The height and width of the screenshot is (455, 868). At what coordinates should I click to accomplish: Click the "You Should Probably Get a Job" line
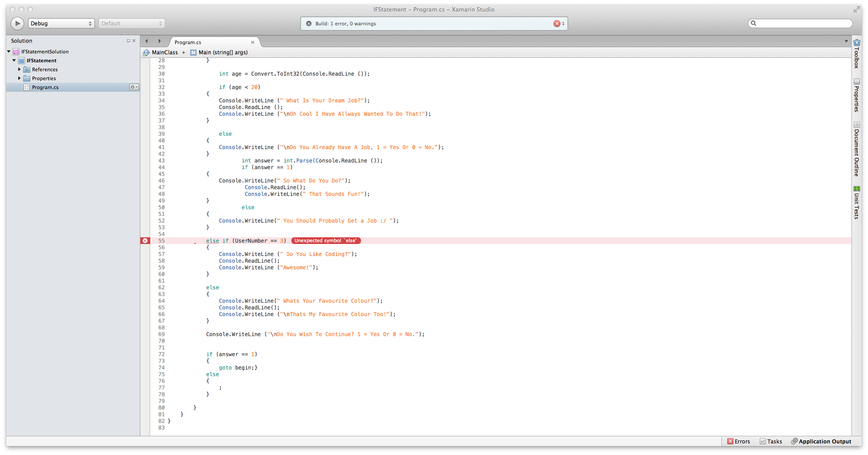coord(309,221)
